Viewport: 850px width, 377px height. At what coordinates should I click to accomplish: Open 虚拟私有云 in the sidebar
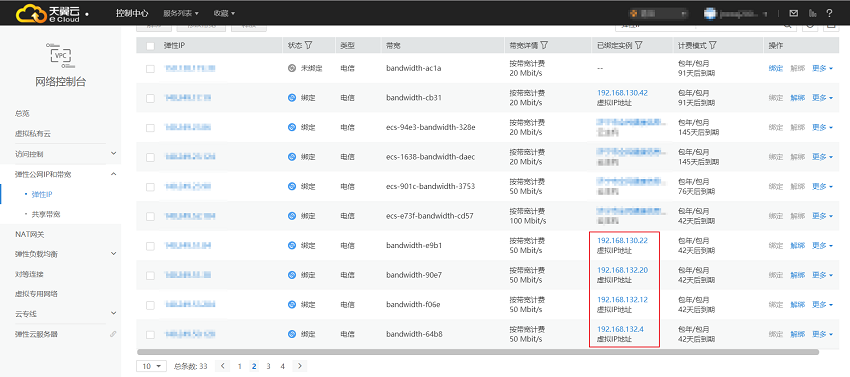coord(33,133)
